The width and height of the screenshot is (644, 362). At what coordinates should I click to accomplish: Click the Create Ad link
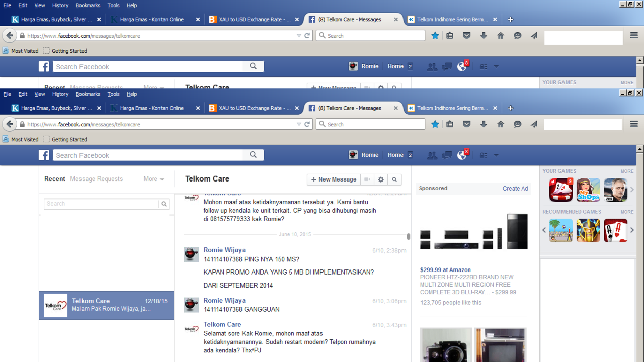point(515,189)
